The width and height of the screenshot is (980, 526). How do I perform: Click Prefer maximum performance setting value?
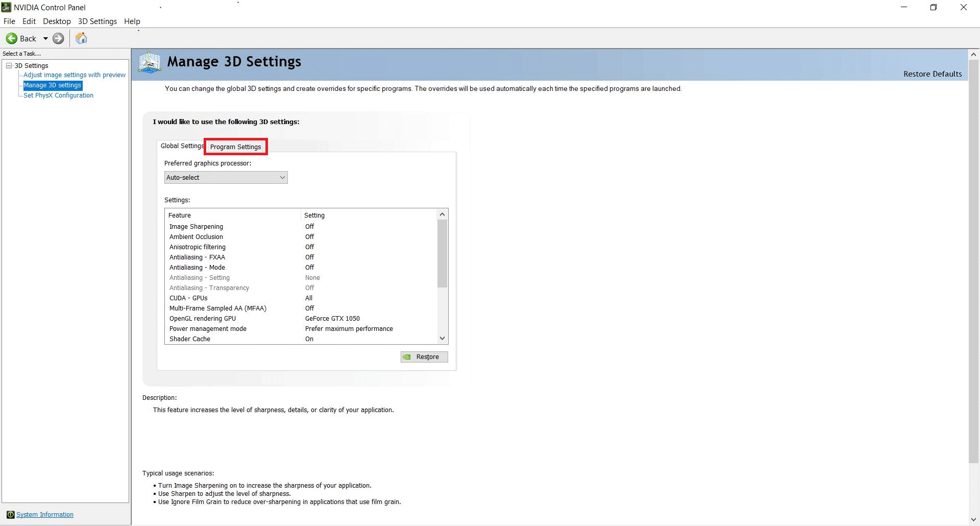tap(349, 328)
